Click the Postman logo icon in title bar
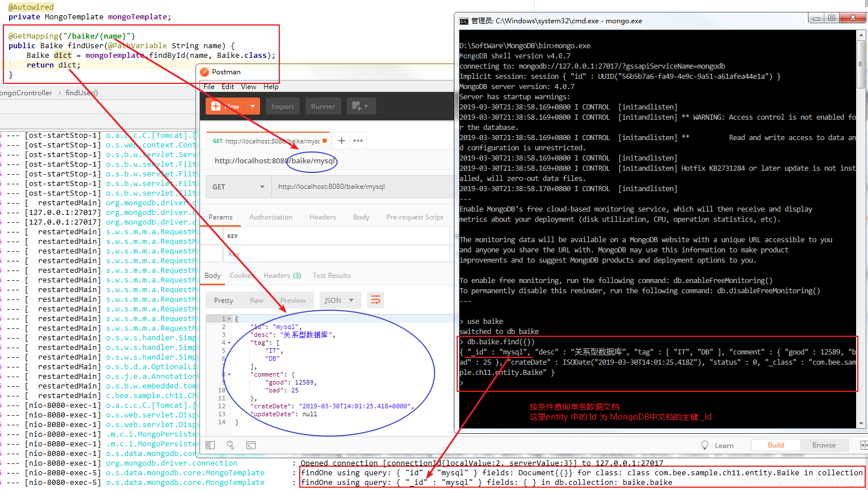The image size is (868, 490). click(x=205, y=72)
